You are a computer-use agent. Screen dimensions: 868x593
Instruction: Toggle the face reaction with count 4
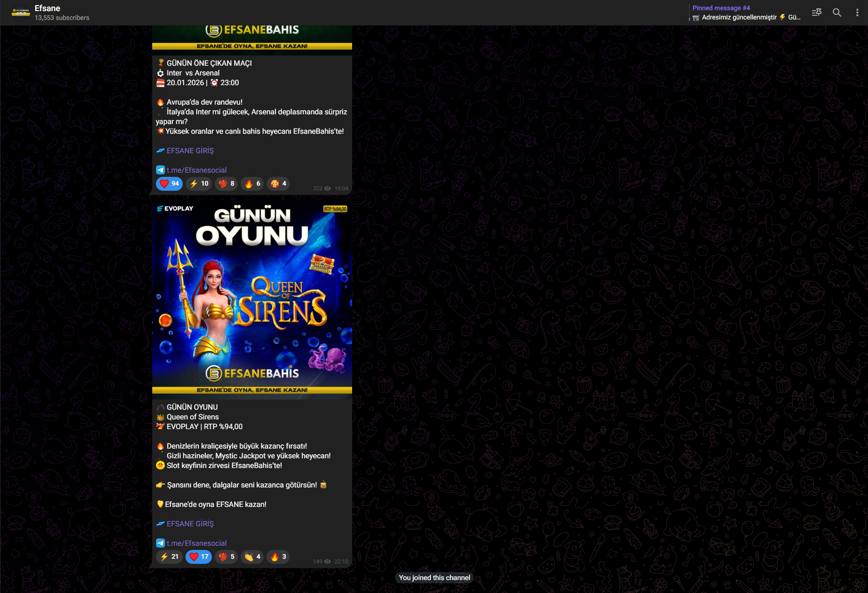coord(278,184)
